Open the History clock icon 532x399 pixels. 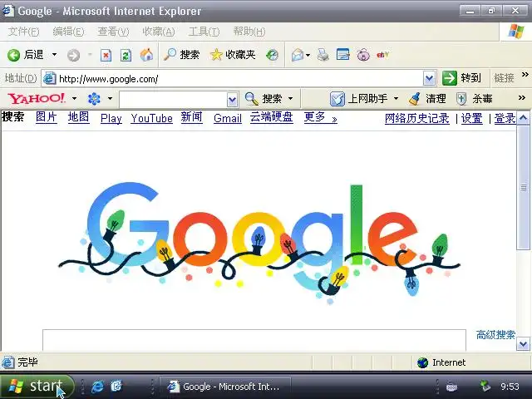tap(272, 55)
